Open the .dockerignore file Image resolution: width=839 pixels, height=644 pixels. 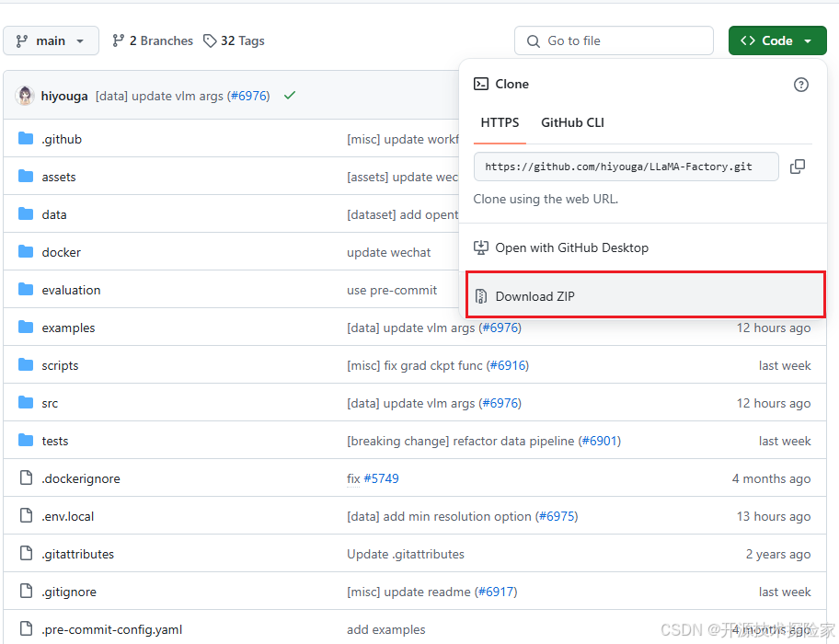point(81,478)
